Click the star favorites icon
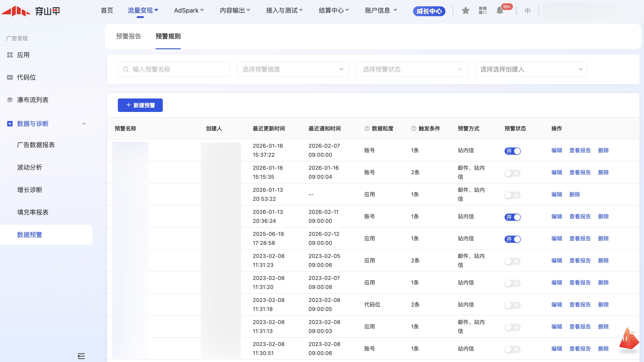The height and width of the screenshot is (362, 644). click(465, 11)
